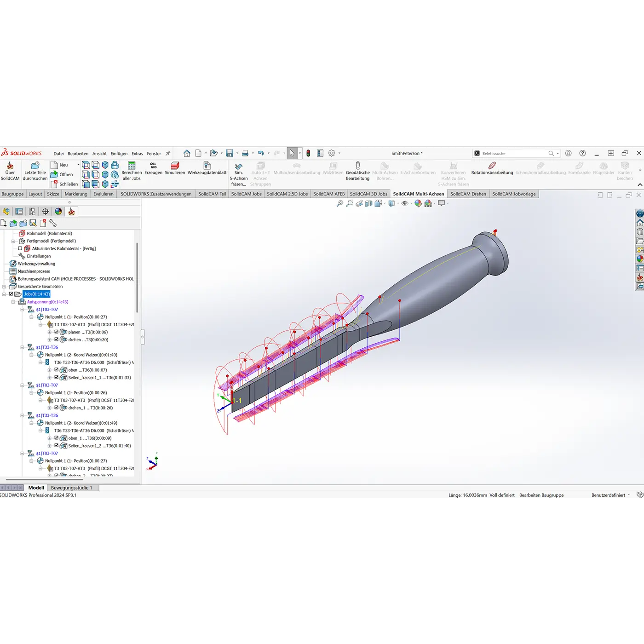The width and height of the screenshot is (644, 644).
Task: Open the DisplayManager color ball tab
Action: [58, 212]
